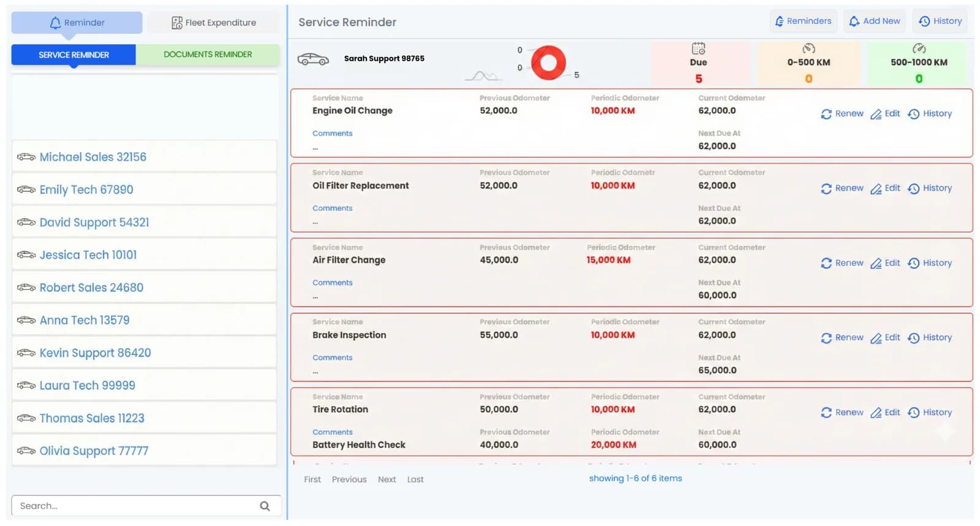Viewport: 980px width, 526px height.
Task: View History of Air Filter Change
Action: [x=930, y=263]
